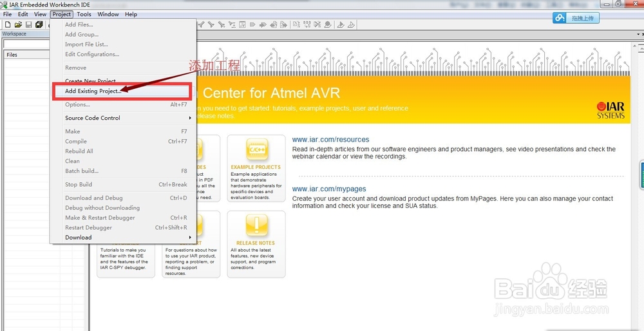Click the Navigate Forward icon
This screenshot has width=644, height=331.
click(284, 24)
